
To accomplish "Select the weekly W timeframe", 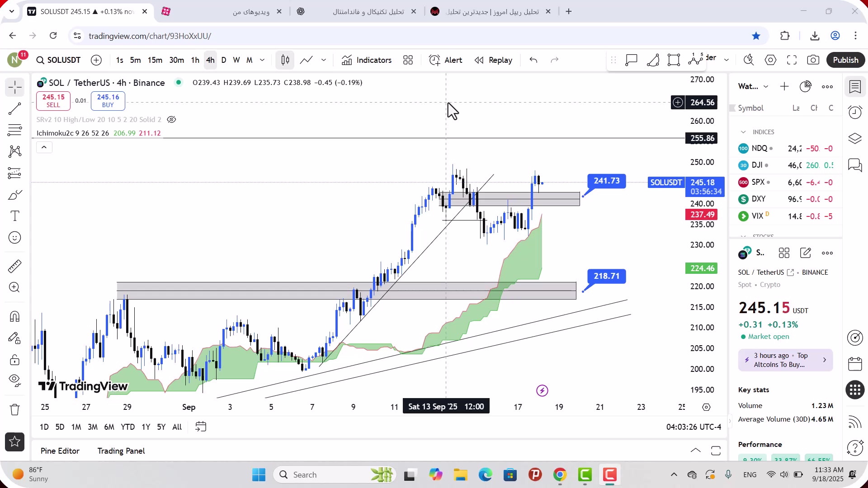I will (236, 60).
